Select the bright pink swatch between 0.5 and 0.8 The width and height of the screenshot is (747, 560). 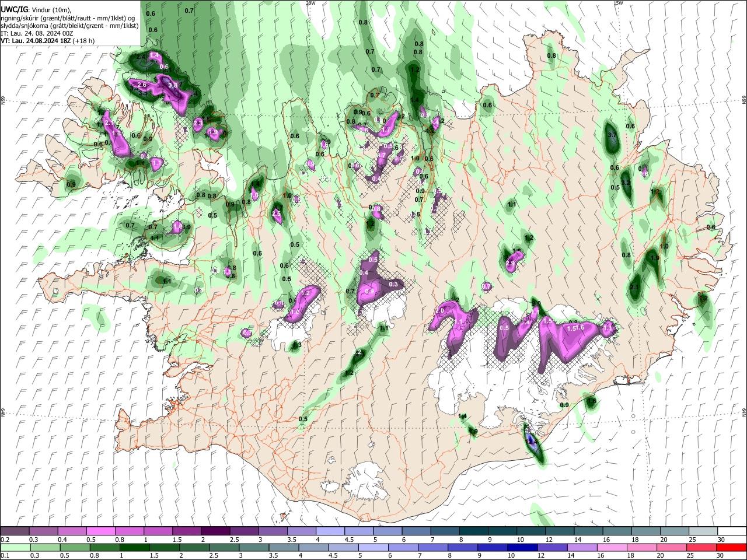pos(100,531)
